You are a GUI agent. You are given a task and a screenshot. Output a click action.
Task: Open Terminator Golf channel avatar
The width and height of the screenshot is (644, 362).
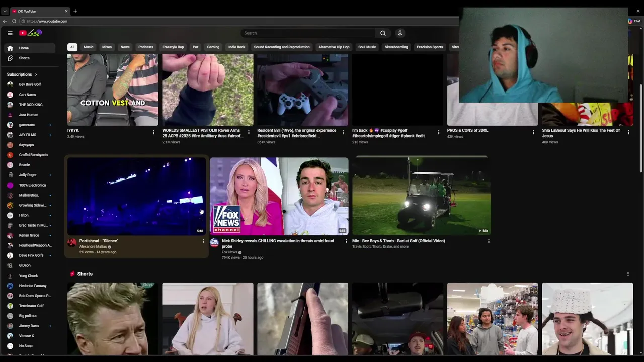coord(10,306)
